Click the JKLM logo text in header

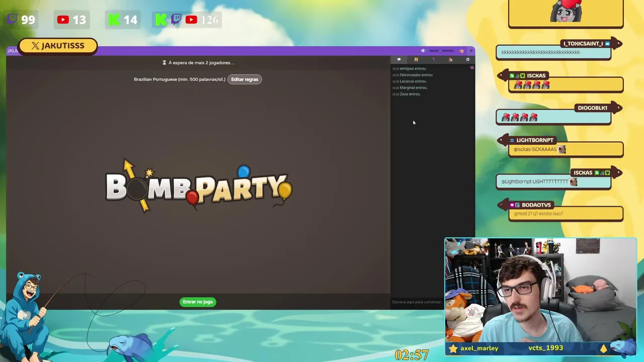point(13,51)
